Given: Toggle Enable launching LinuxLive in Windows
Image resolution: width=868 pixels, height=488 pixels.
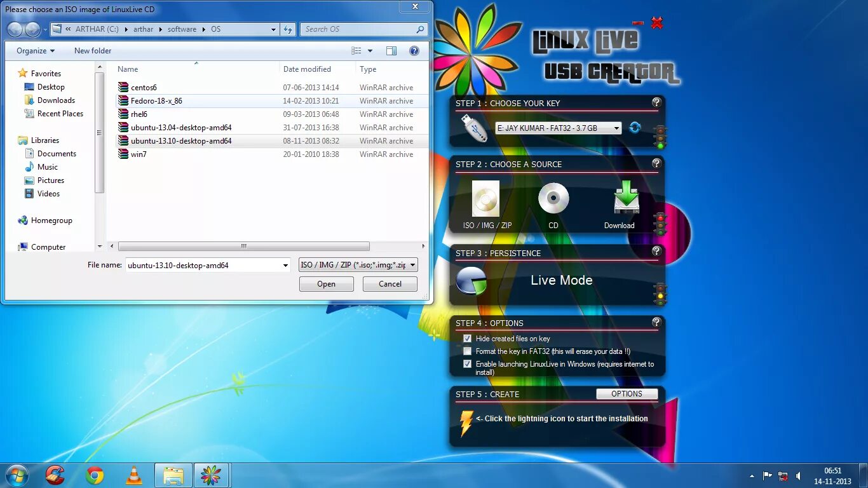Looking at the screenshot, I should (x=468, y=364).
